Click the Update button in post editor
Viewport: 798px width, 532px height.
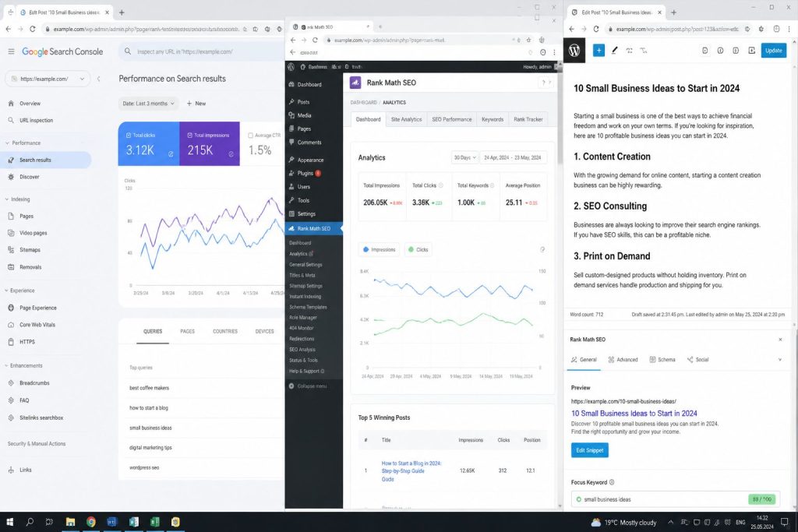[x=774, y=51]
